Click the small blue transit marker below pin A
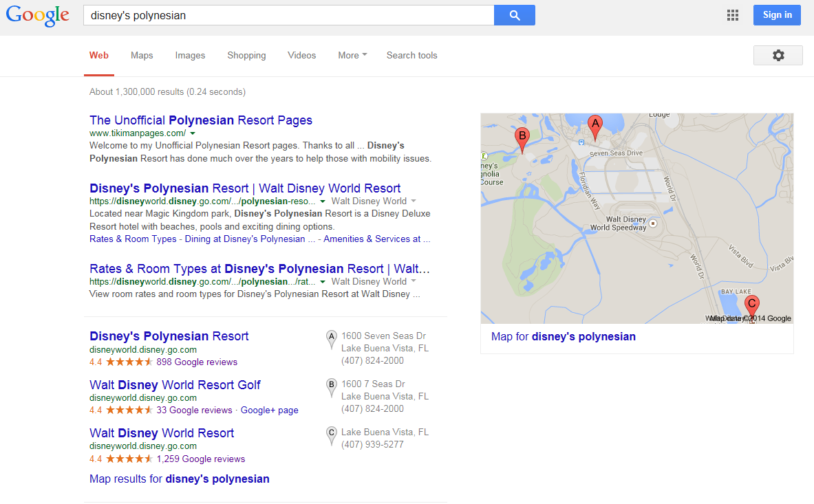Image resolution: width=814 pixels, height=504 pixels. point(581,142)
